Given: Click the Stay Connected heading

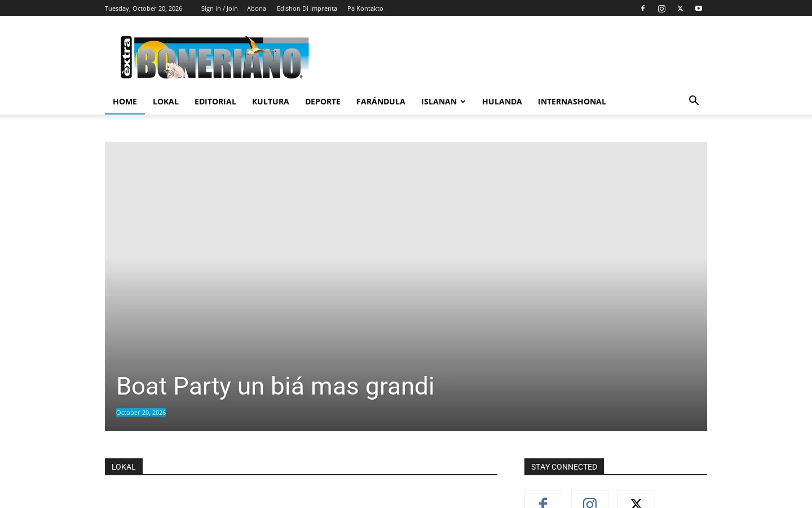Looking at the screenshot, I should [564, 467].
